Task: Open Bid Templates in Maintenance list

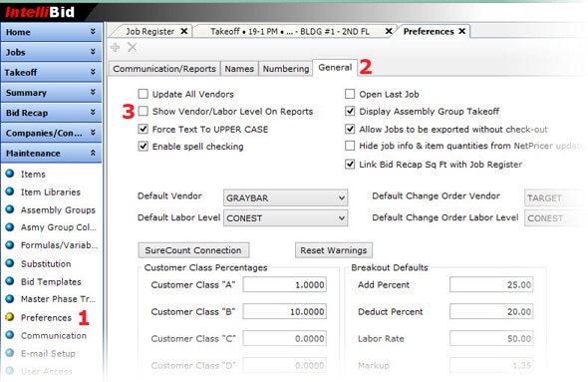Action: point(51,282)
